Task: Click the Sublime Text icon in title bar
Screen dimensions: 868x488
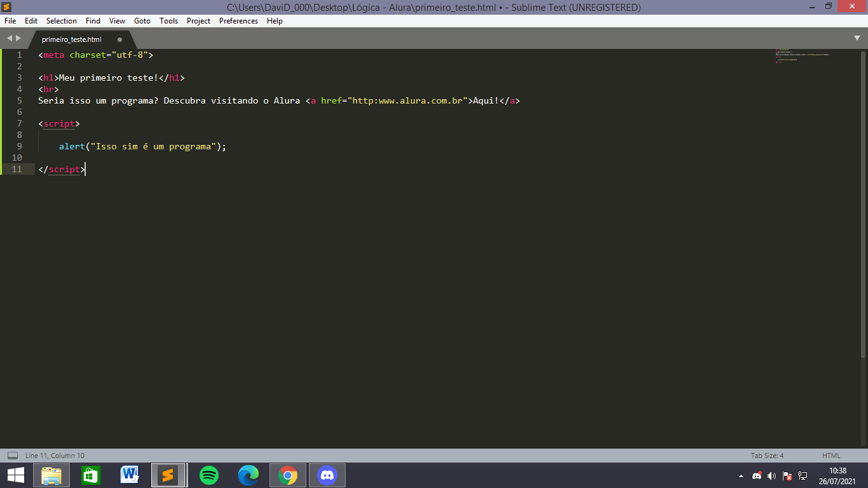Action: (7, 7)
